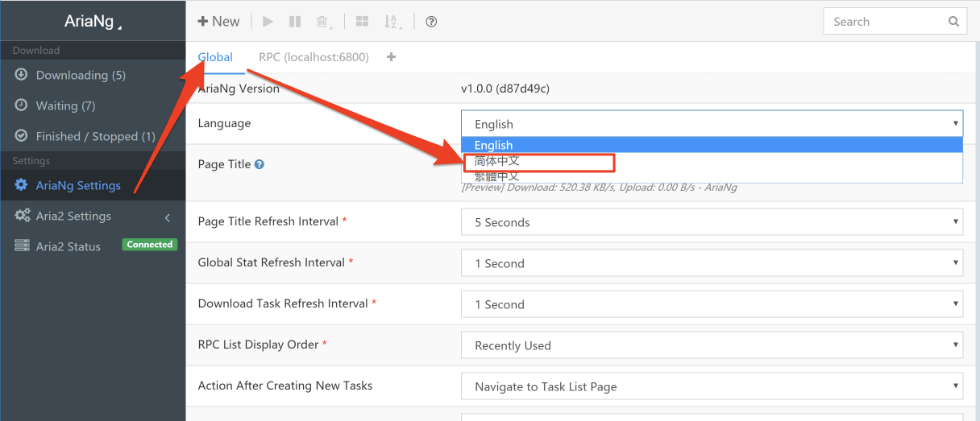The image size is (980, 421).
Task: Click the Aria2 Settings gears icon
Action: (23, 216)
